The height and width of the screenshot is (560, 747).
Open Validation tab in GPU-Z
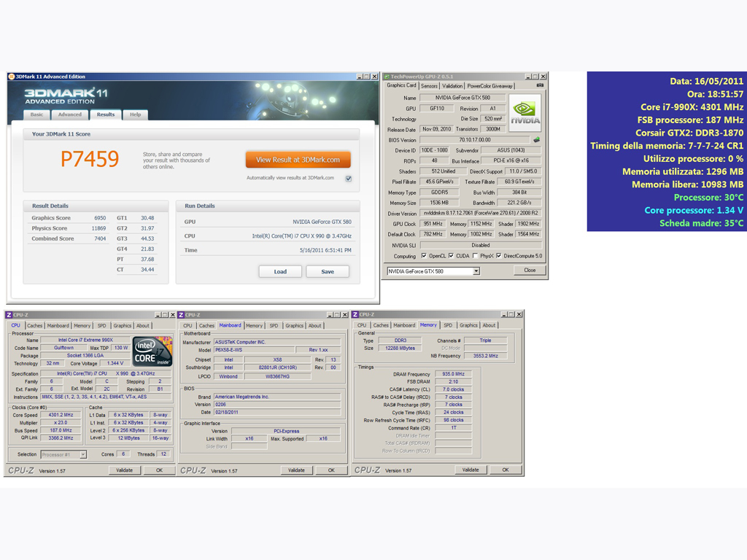pyautogui.click(x=452, y=86)
